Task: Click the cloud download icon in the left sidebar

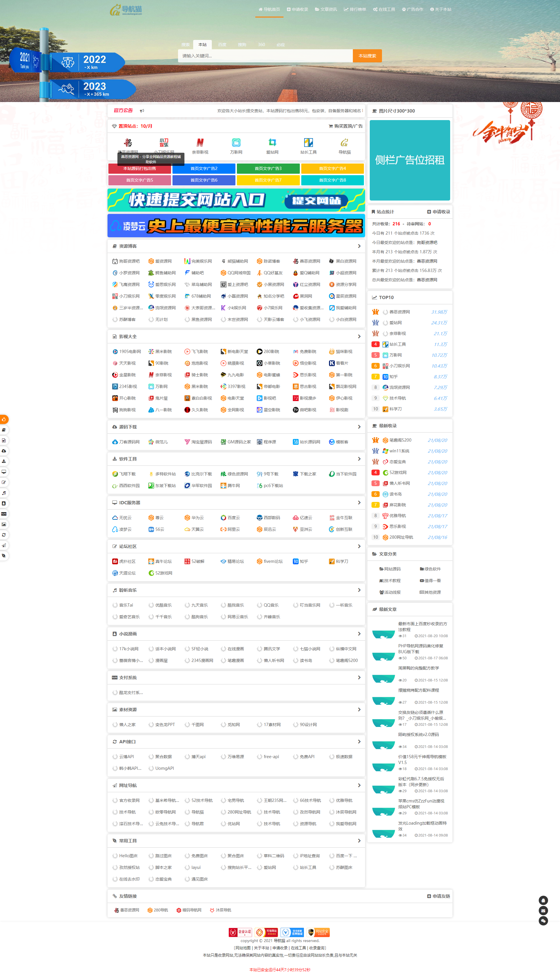Action: (4, 451)
